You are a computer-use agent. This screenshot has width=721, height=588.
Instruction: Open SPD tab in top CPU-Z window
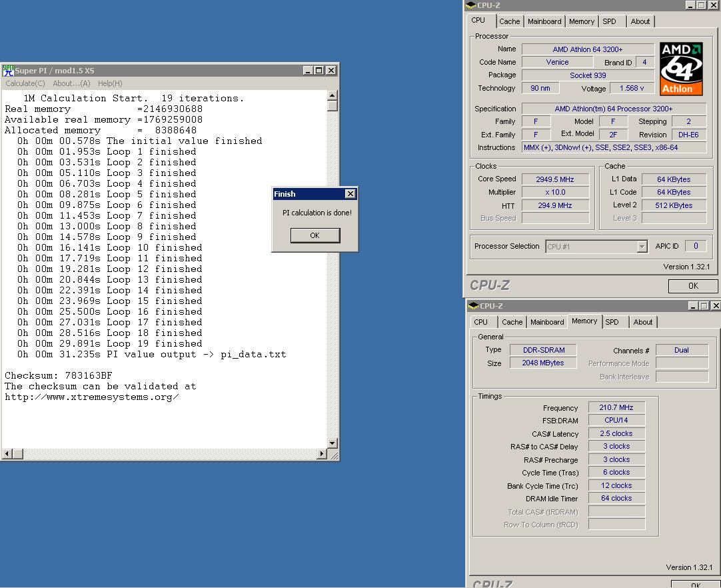(609, 21)
